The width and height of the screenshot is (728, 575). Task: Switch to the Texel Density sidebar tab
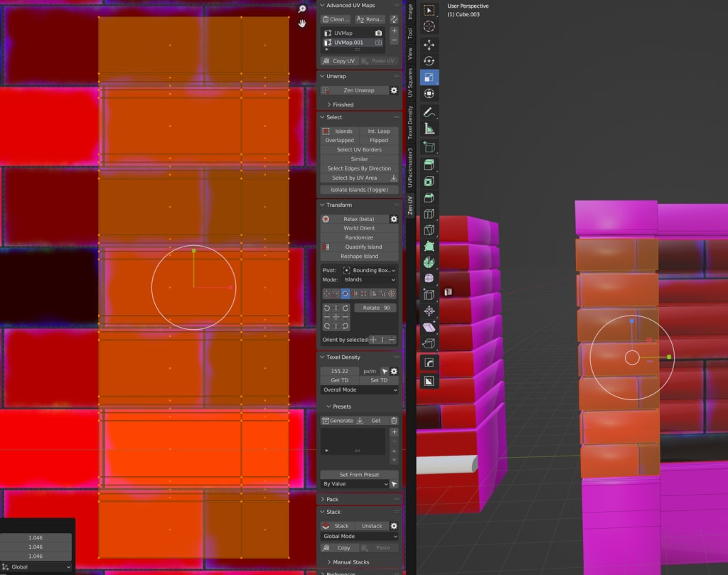tap(410, 122)
